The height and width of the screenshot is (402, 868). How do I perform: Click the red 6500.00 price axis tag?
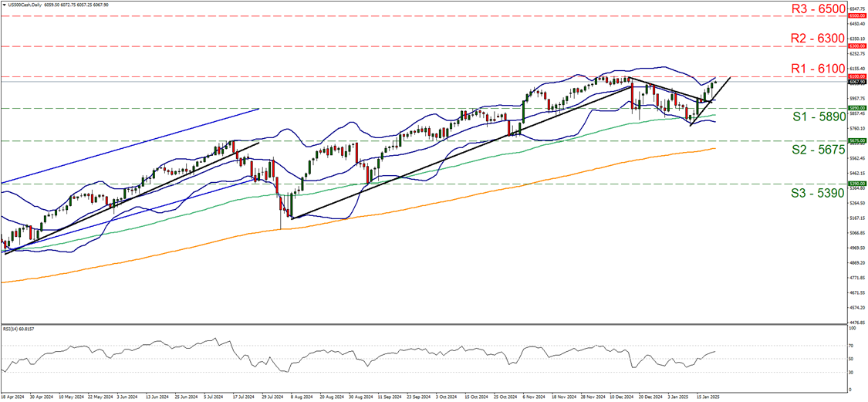point(856,15)
